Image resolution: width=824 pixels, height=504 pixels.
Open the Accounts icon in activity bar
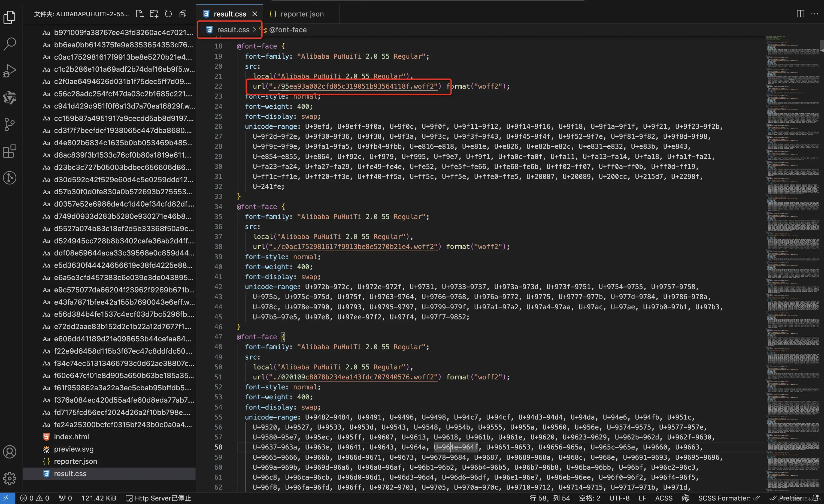[x=9, y=452]
